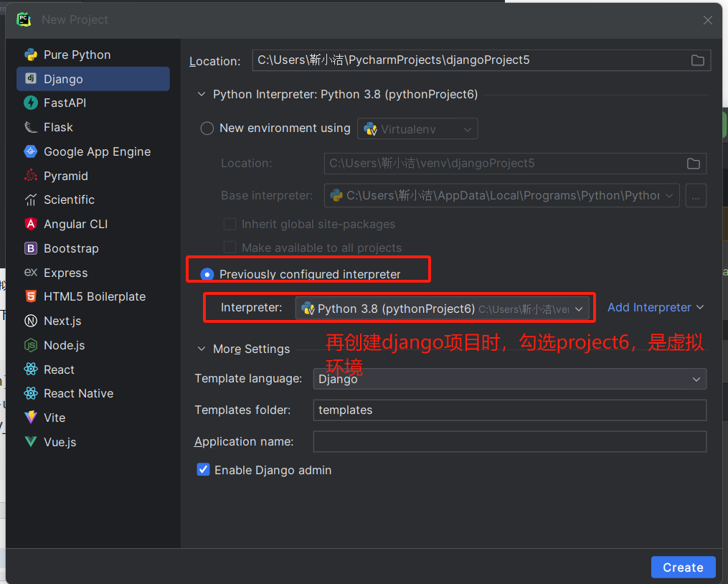
Task: Click the Google App Engine icon
Action: [31, 151]
